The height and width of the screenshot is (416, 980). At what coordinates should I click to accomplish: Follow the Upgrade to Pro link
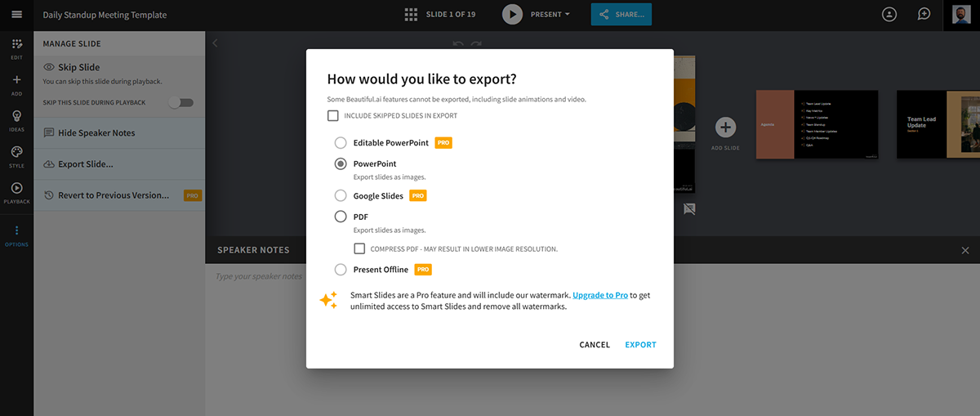coord(599,295)
